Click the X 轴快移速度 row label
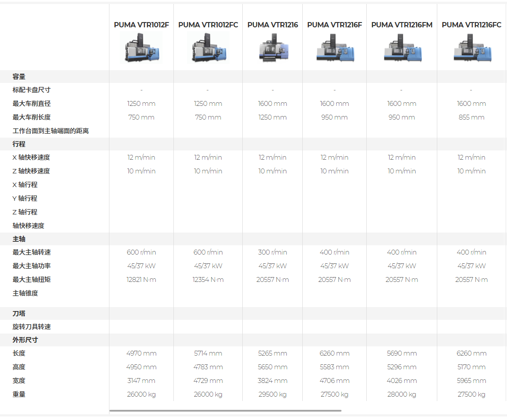The width and height of the screenshot is (507, 420). (31, 157)
